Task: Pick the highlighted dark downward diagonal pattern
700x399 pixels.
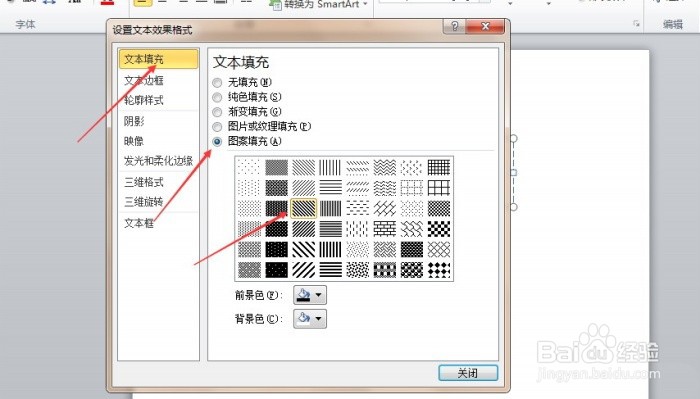Action: [x=303, y=208]
